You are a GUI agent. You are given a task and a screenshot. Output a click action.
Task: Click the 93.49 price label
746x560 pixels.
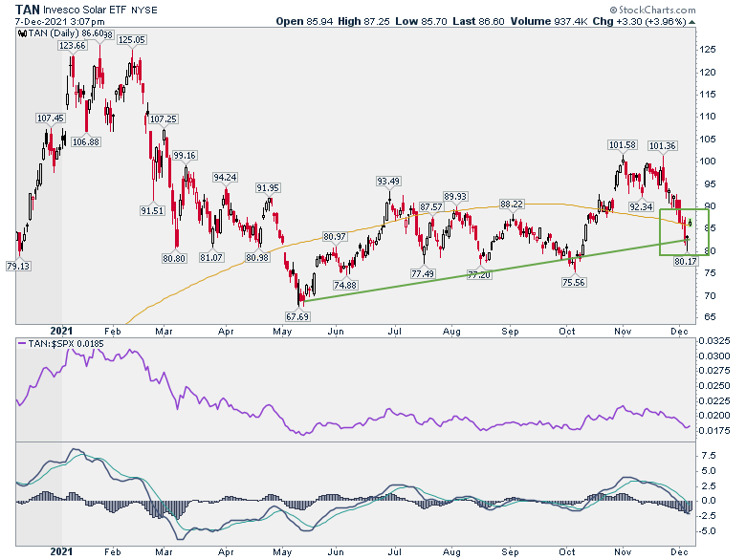click(388, 182)
